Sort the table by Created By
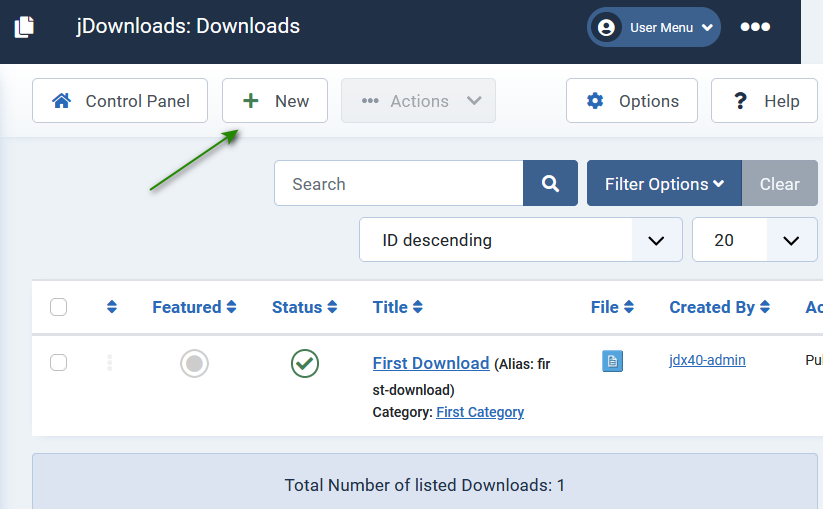823x509 pixels. [x=720, y=307]
